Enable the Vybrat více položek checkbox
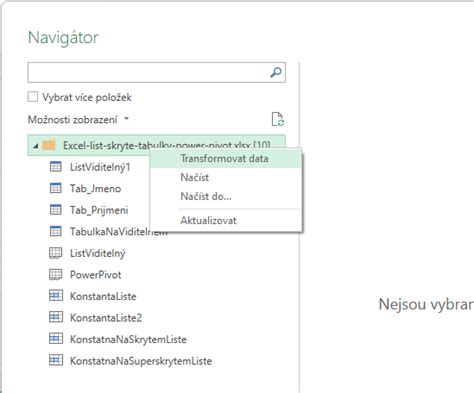 coord(33,97)
